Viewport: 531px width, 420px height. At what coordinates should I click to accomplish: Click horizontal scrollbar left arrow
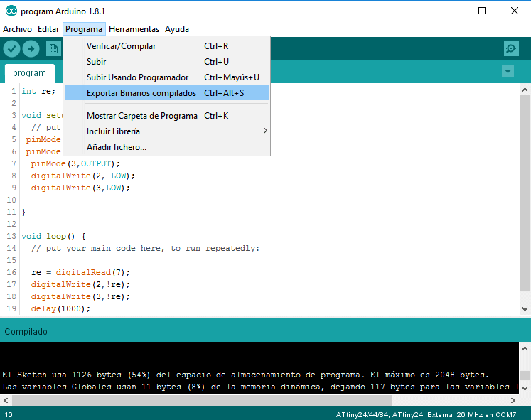pos(6,400)
